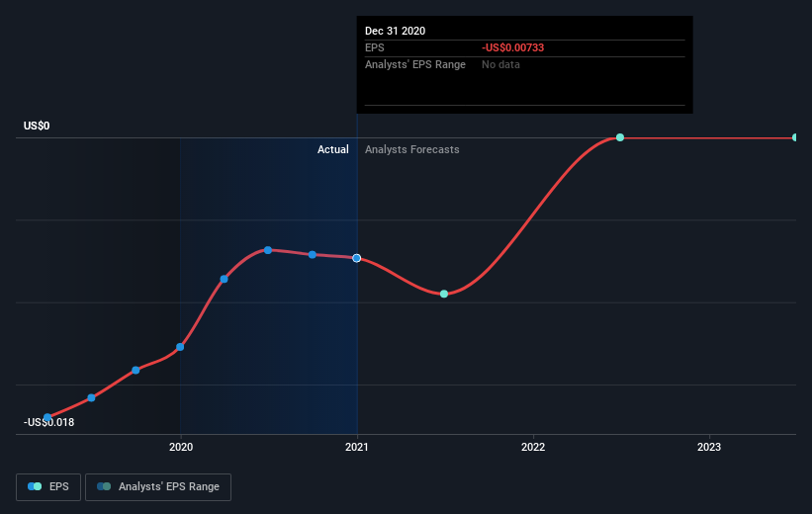Click the -US$0.018 y-axis label
This screenshot has height=514, width=812.
(x=49, y=422)
